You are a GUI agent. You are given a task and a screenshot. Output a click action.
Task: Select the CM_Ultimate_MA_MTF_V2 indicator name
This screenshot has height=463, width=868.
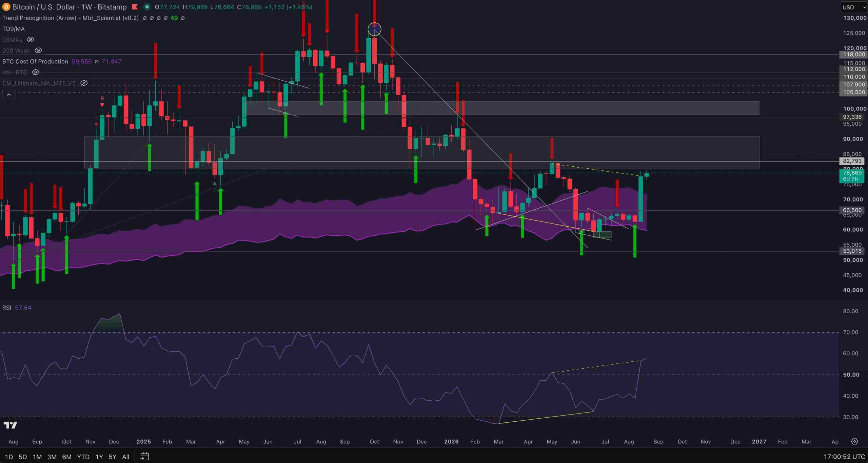(39, 83)
